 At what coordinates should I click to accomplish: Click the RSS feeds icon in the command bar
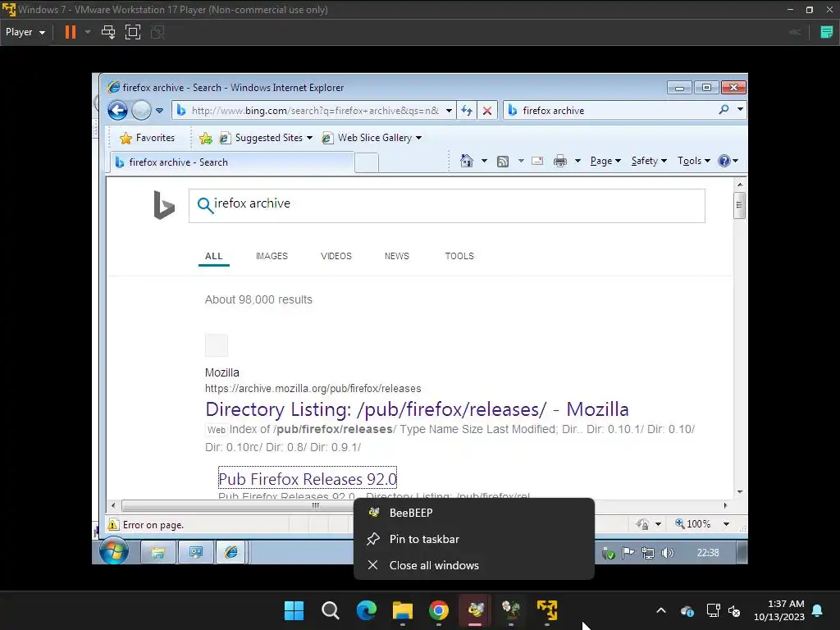coord(503,162)
